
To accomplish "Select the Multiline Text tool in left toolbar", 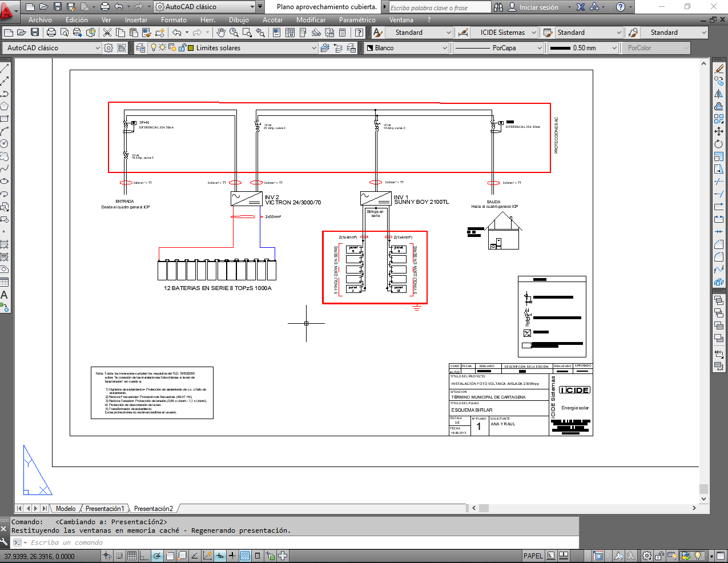I will point(4,295).
